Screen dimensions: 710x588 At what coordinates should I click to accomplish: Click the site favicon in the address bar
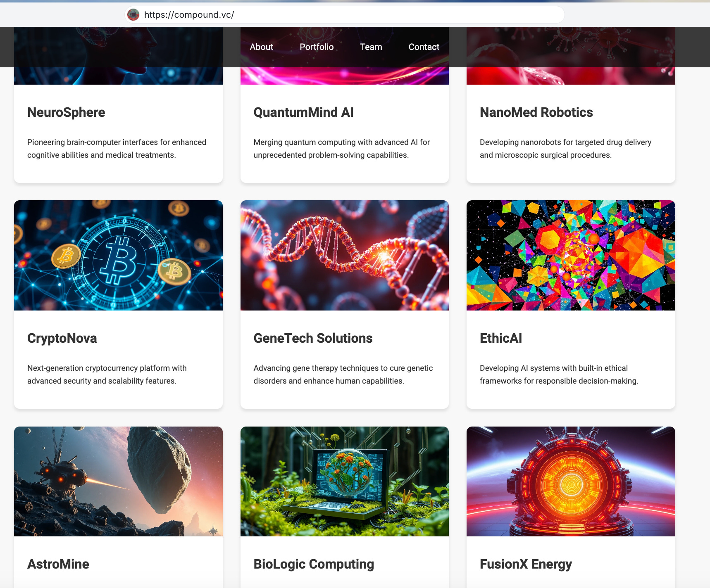pos(133,15)
